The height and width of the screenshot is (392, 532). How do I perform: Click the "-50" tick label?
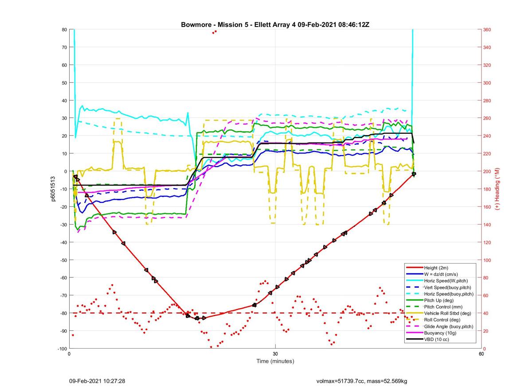[63, 260]
